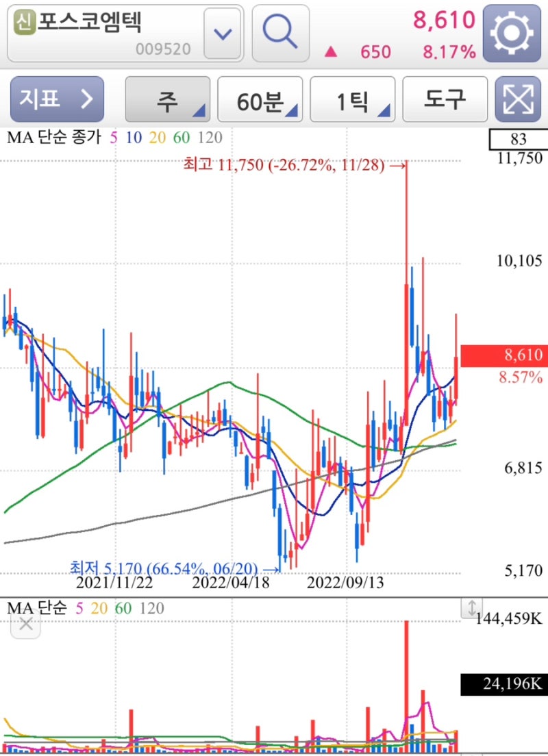Select the 주 weekly period button

click(x=167, y=99)
